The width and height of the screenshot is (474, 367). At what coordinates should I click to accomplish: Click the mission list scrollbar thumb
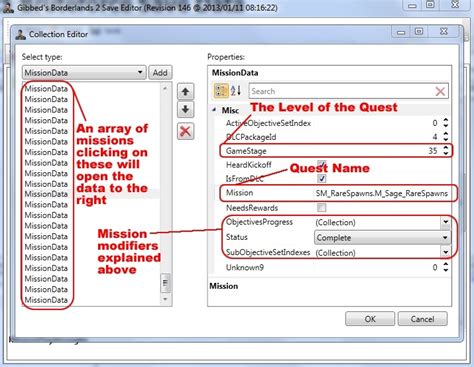[165, 283]
